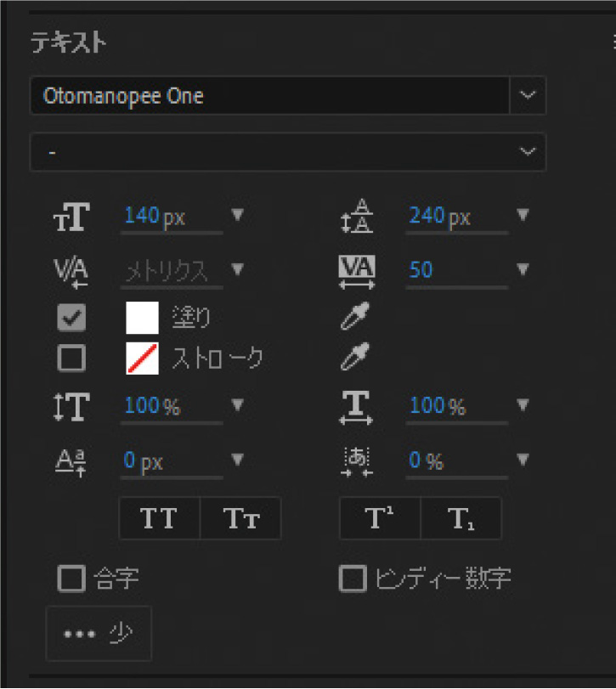Click the tracking VA icon
616x689 pixels.
356,270
